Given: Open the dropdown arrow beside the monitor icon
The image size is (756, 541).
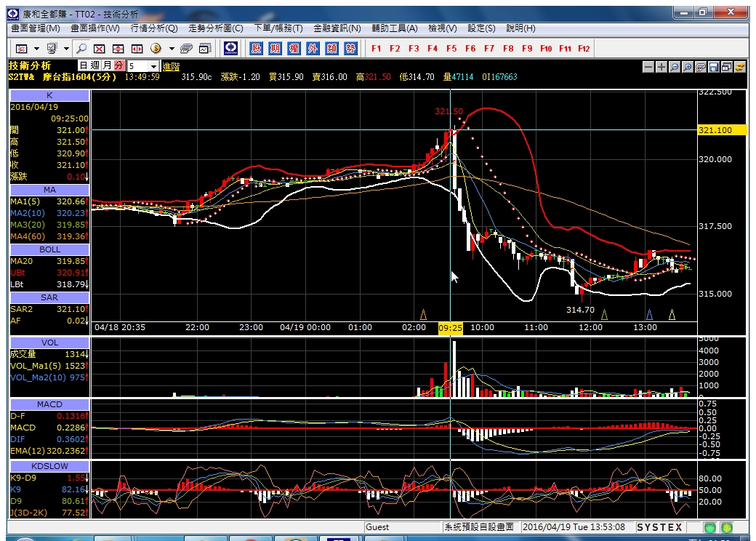Looking at the screenshot, I should pos(67,48).
